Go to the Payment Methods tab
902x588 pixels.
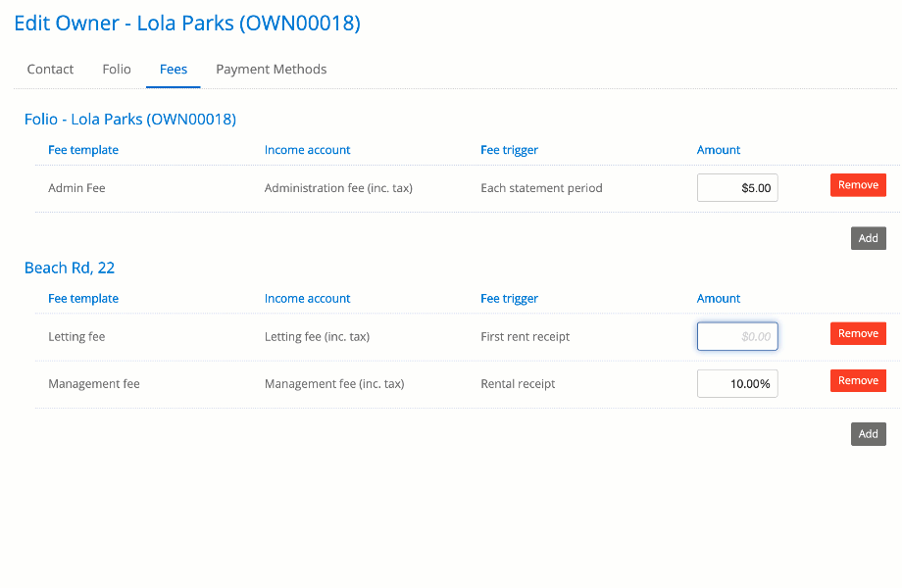tap(272, 70)
